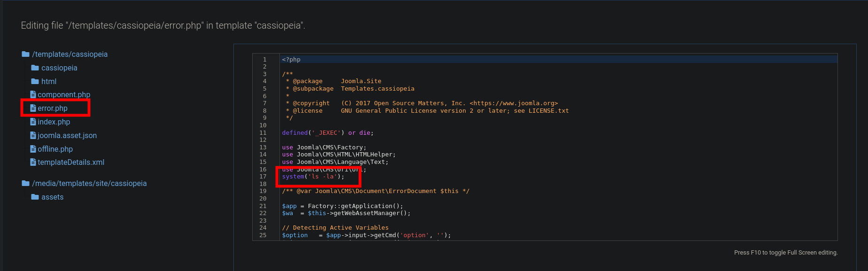Image resolution: width=868 pixels, height=271 pixels.
Task: Click the file icon next to index.php
Action: click(x=33, y=122)
